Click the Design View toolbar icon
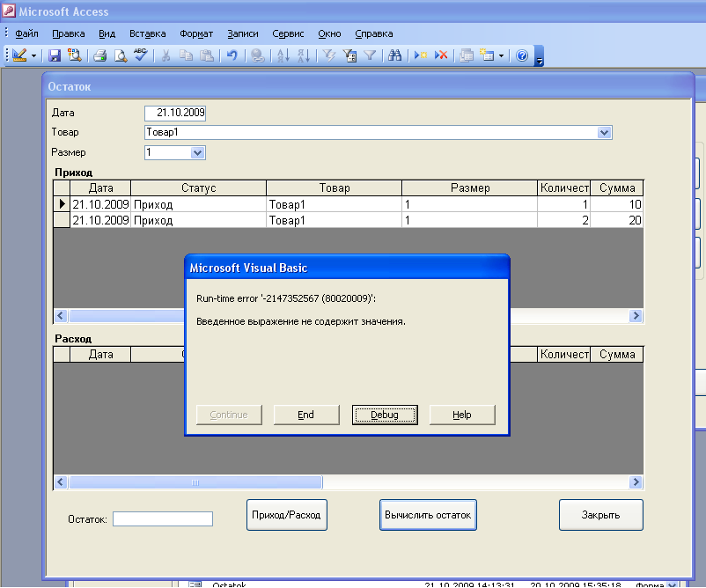 click(19, 55)
